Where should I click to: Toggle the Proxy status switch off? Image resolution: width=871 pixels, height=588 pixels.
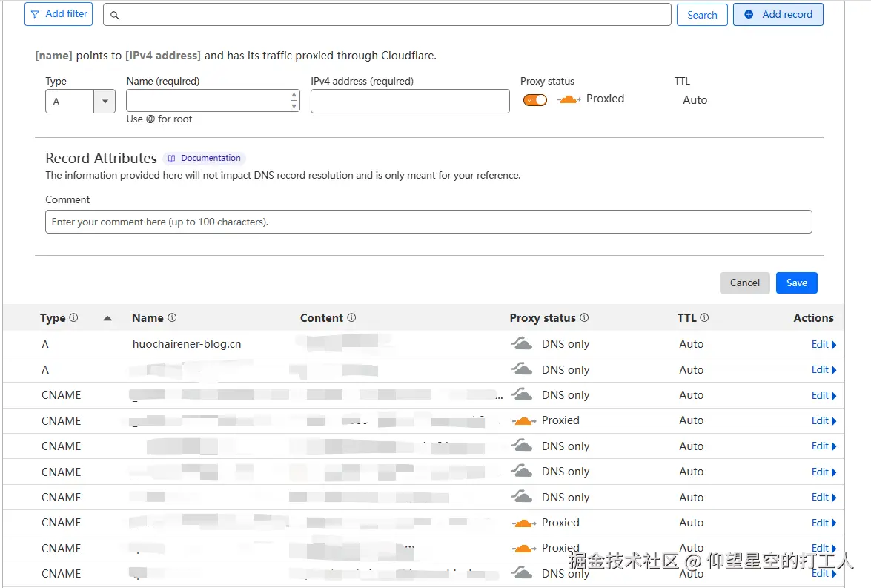(x=535, y=100)
